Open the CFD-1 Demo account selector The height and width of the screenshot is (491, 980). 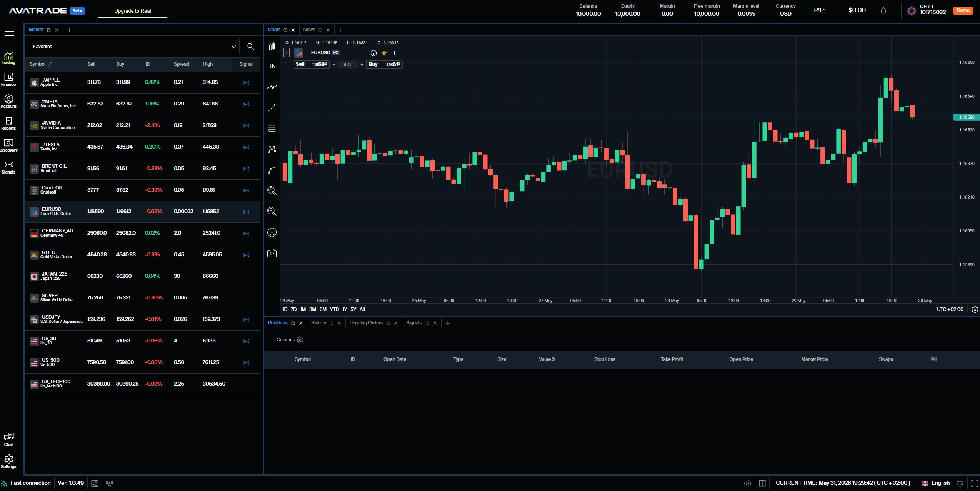[x=939, y=11]
